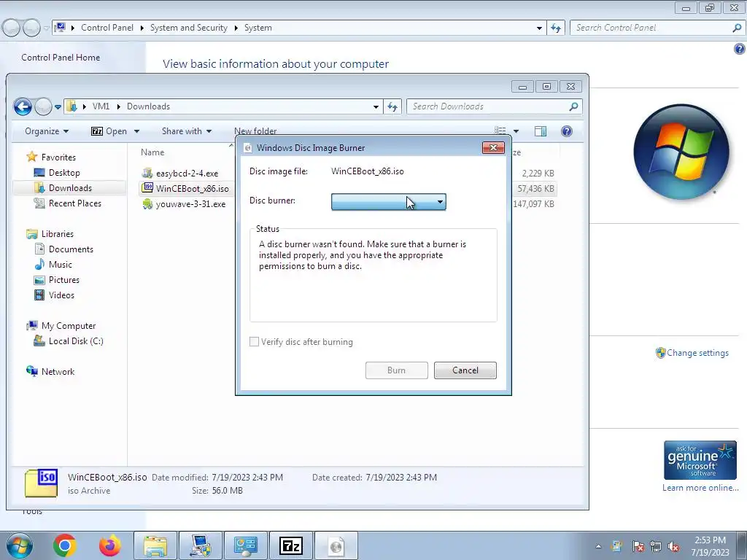Expand the Downloads address bar history dropdown
The width and height of the screenshot is (747, 560).
pos(376,106)
